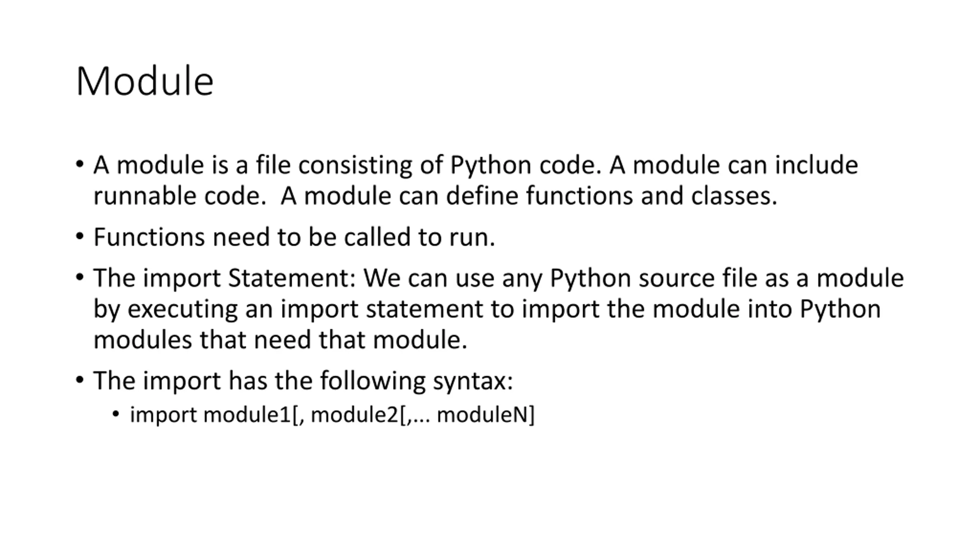Click the sub-bullet "import module1[, module2[,... moduleN]"
Screen dimensions: 980x551
[332, 415]
